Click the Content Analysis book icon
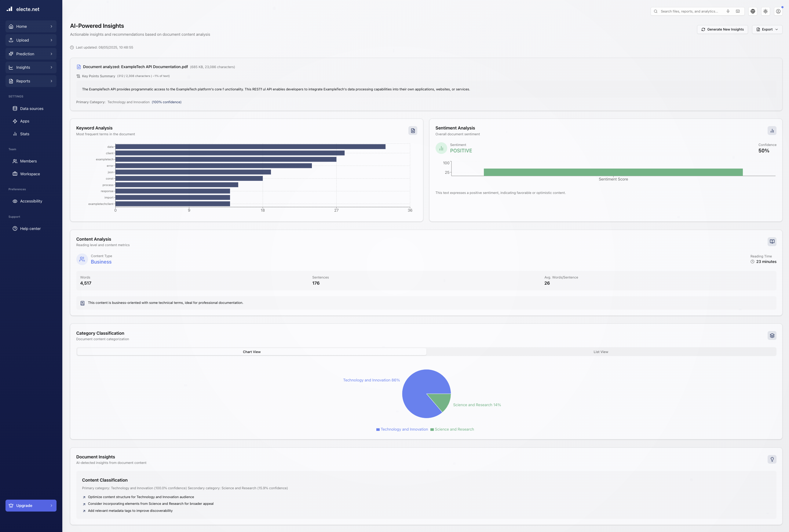 click(772, 242)
